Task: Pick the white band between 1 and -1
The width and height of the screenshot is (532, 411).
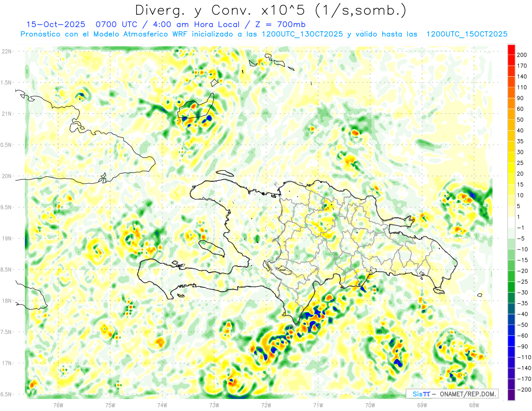Action: (511, 222)
